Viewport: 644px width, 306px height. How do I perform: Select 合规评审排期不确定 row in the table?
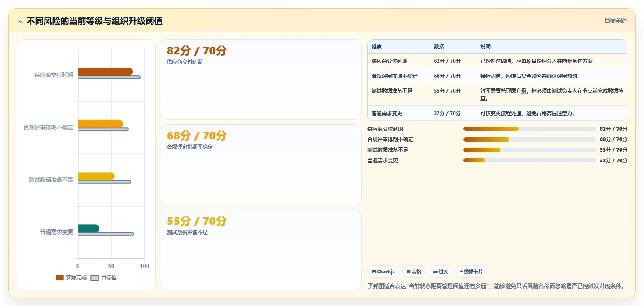point(497,76)
